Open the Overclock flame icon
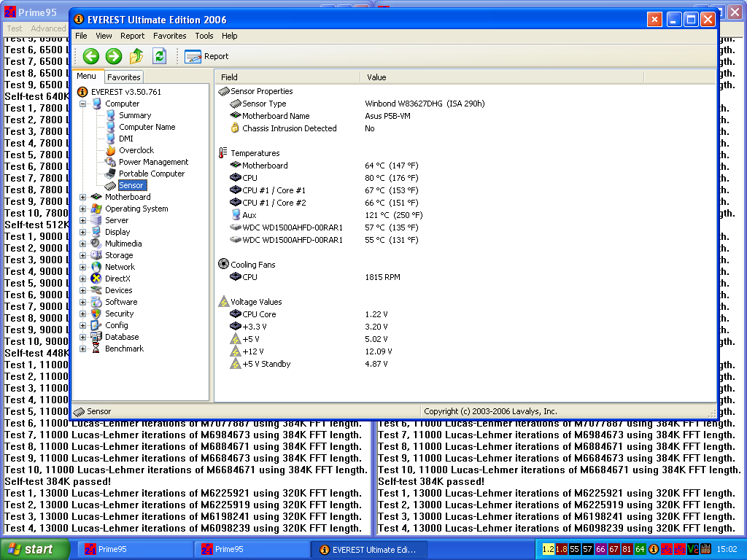The height and width of the screenshot is (560, 747). coord(111,150)
